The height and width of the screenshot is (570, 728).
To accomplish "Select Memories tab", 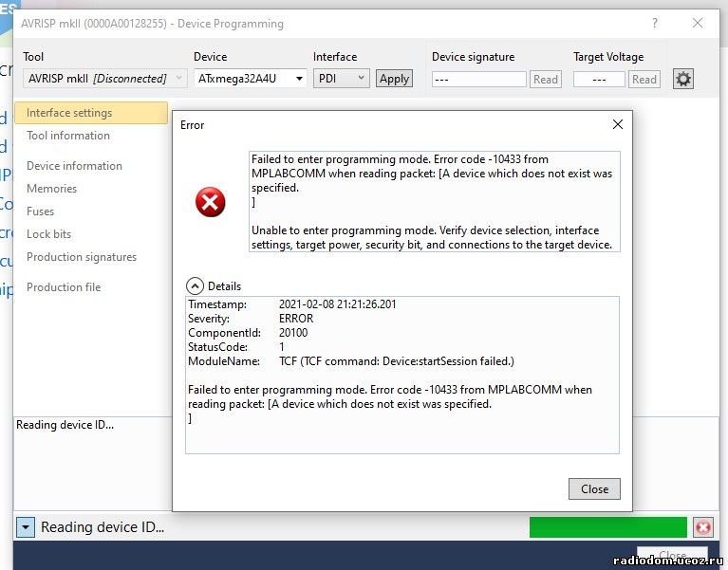I will coord(51,189).
